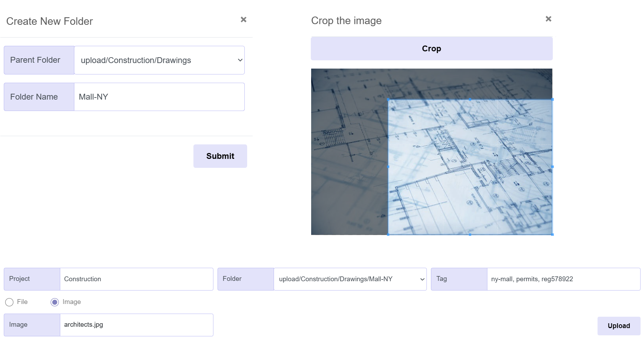
Task: Select the Image radio button
Action: 54,302
